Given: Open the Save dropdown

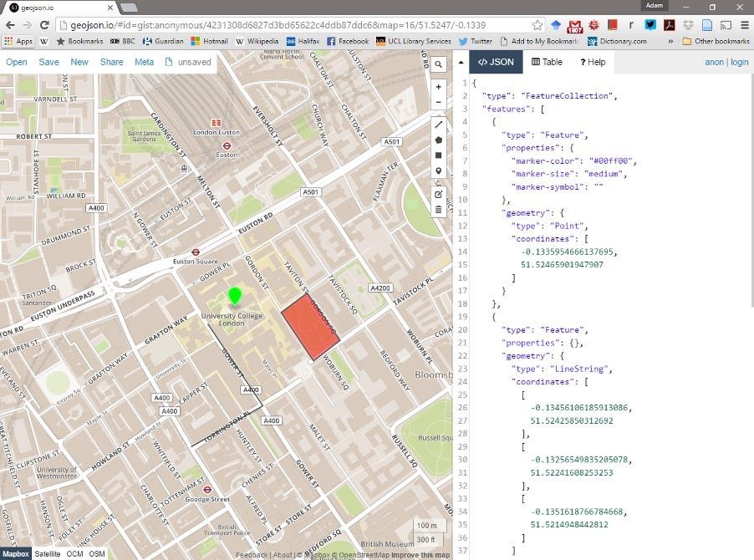Looking at the screenshot, I should (48, 62).
